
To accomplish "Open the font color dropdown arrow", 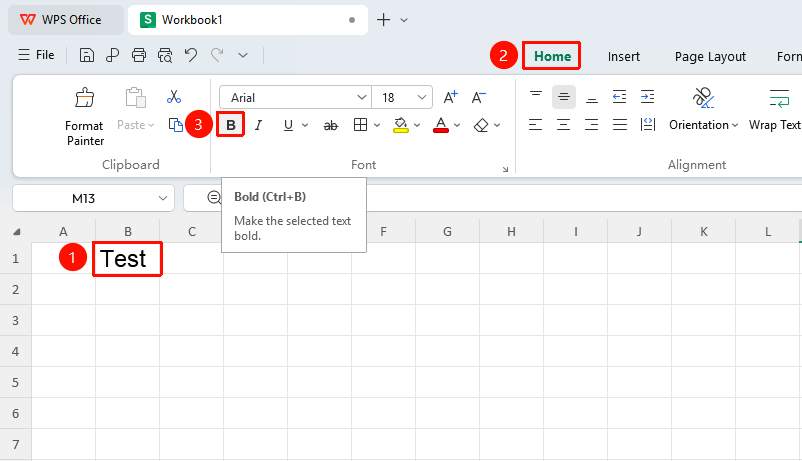I will [x=457, y=125].
